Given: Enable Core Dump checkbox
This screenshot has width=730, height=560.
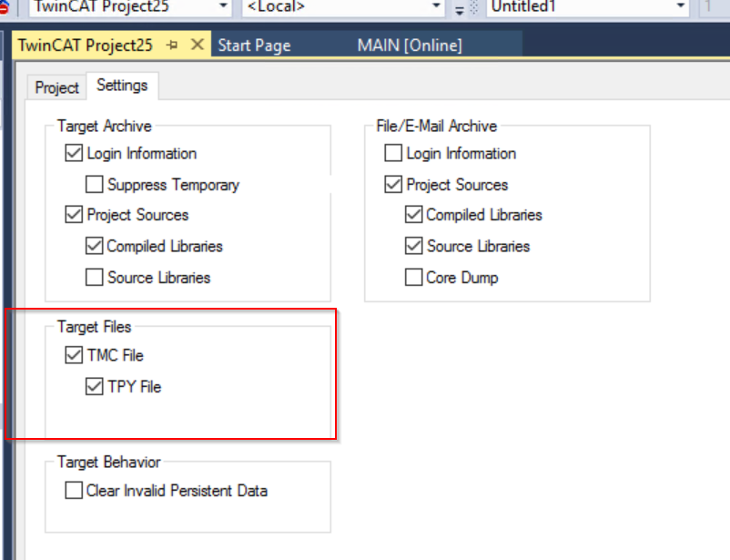Looking at the screenshot, I should pyautogui.click(x=413, y=277).
